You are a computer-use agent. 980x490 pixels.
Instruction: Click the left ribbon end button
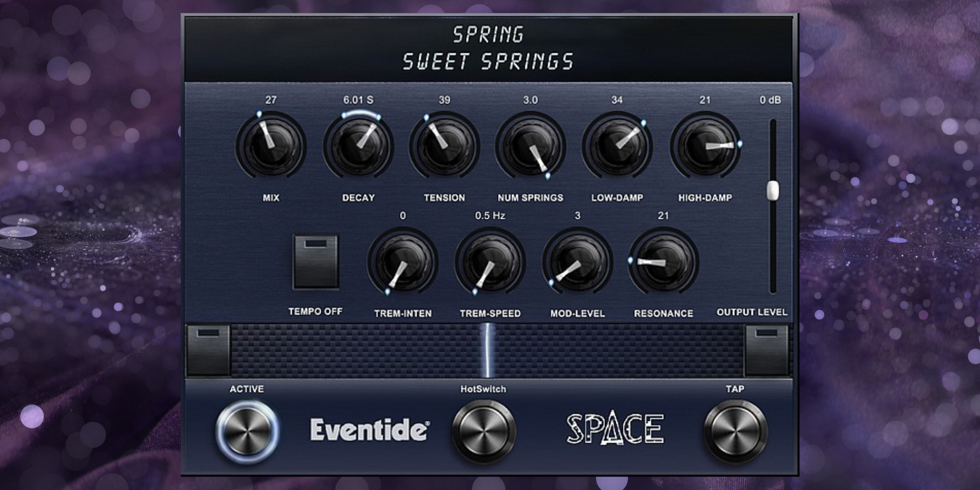coord(208,350)
